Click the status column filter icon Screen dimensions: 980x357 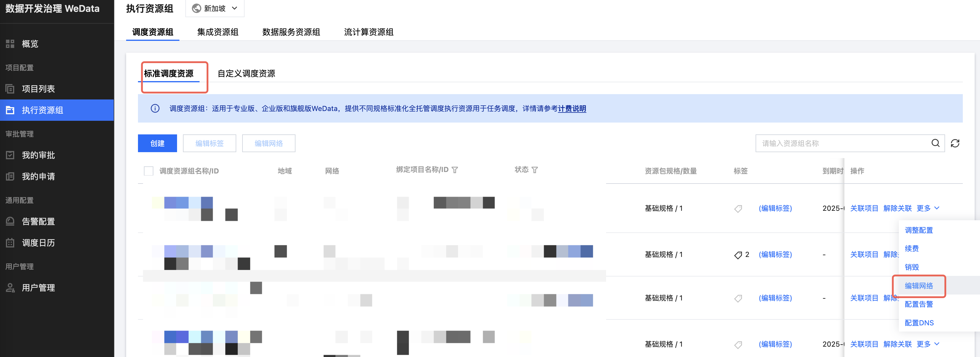[x=534, y=170]
